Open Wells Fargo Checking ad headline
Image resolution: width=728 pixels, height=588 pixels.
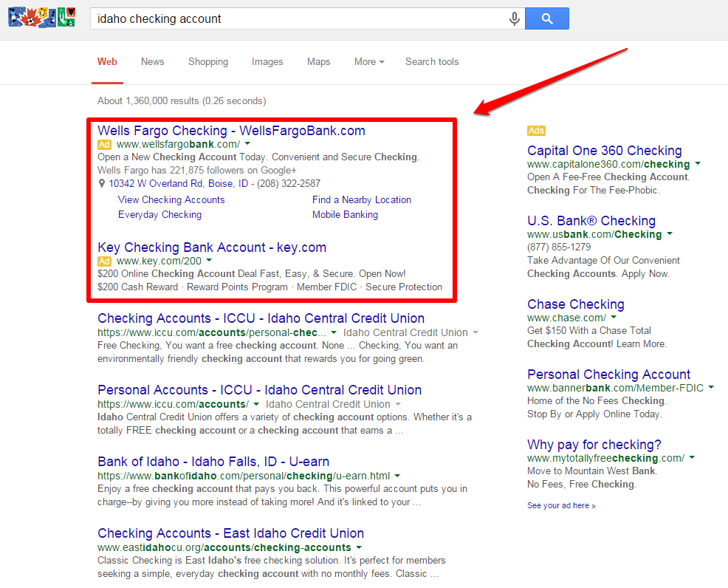coord(231,131)
